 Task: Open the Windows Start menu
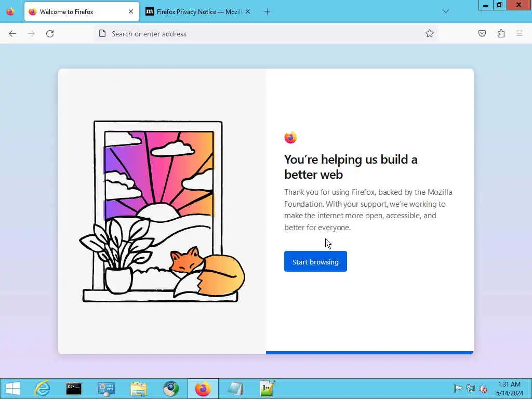coord(13,389)
